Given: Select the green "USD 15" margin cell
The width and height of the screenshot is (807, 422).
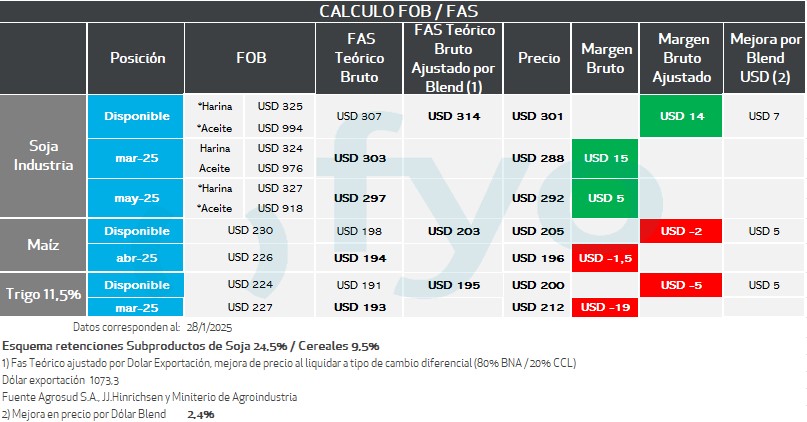Looking at the screenshot, I should tap(606, 158).
